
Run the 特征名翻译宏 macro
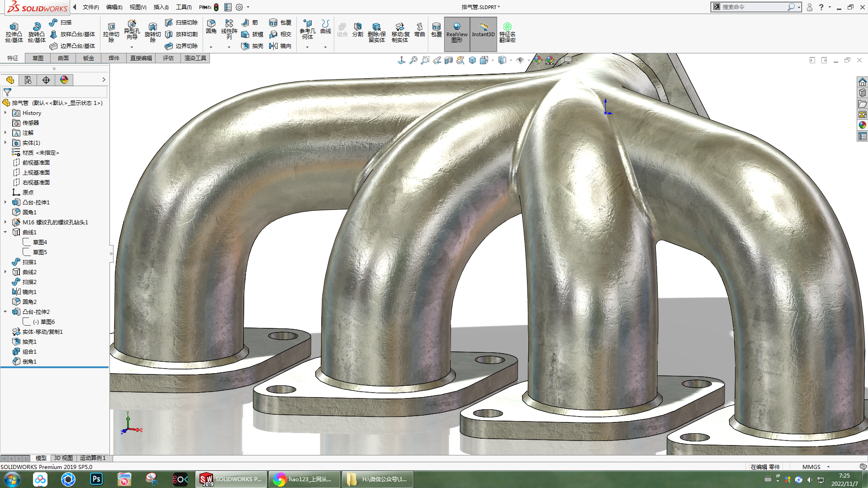(x=508, y=33)
